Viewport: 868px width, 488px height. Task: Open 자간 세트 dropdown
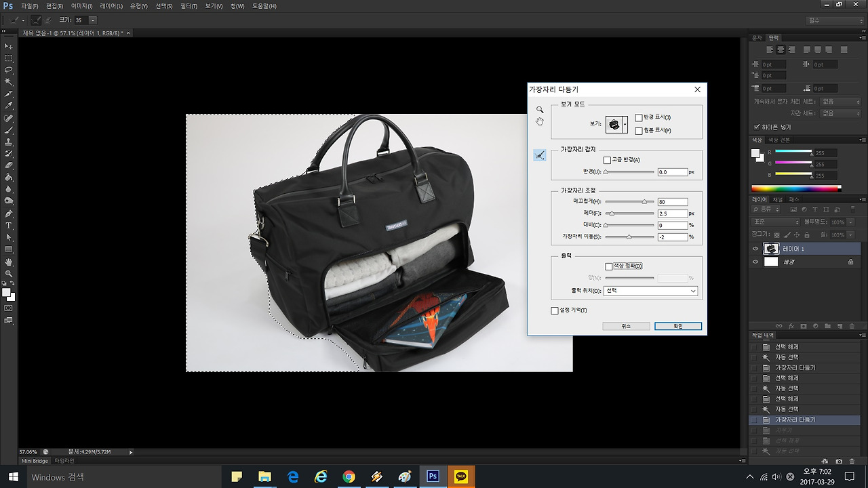[x=840, y=113]
